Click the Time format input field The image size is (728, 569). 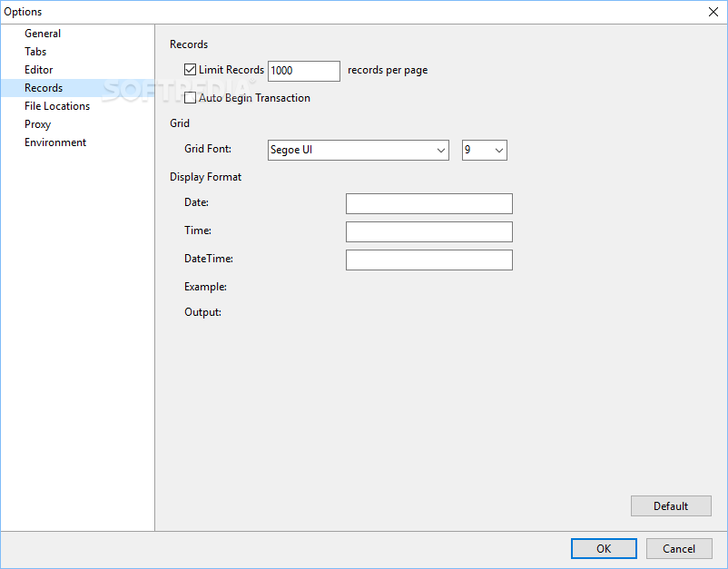429,231
